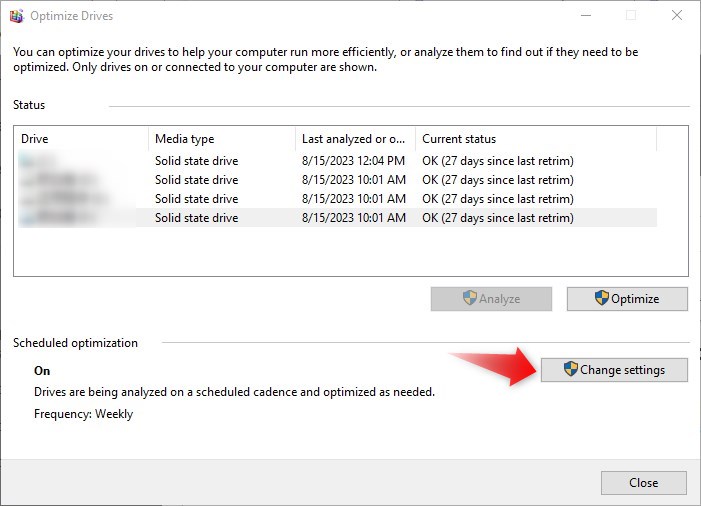Screen dimensions: 701x506
Task: Click the shield icon beside Change settings
Action: tap(570, 370)
